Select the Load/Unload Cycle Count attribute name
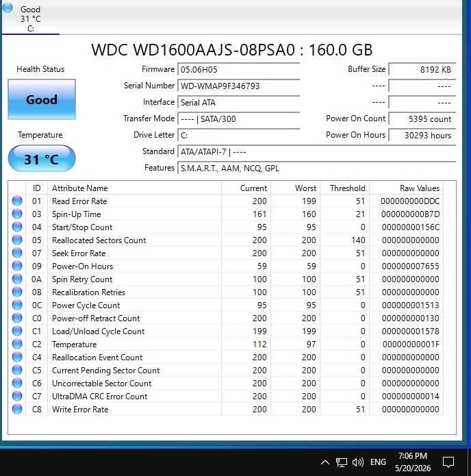This screenshot has width=471, height=476. [x=99, y=331]
